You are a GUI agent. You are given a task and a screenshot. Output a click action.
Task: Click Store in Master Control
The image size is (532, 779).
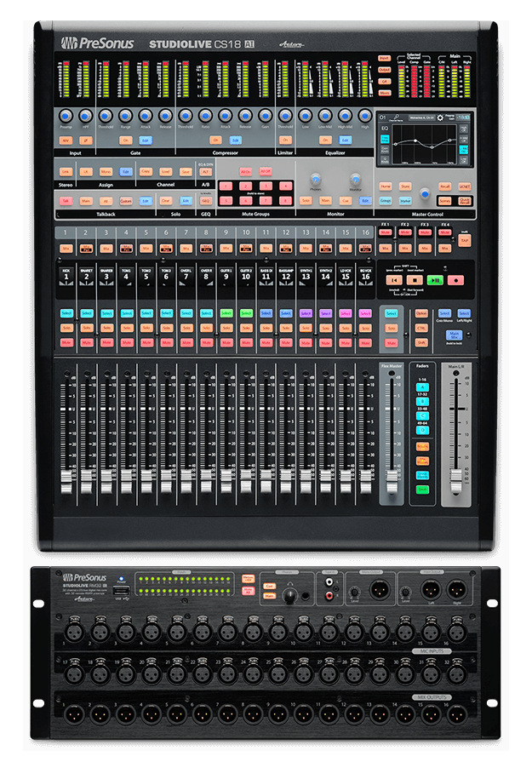pyautogui.click(x=405, y=186)
